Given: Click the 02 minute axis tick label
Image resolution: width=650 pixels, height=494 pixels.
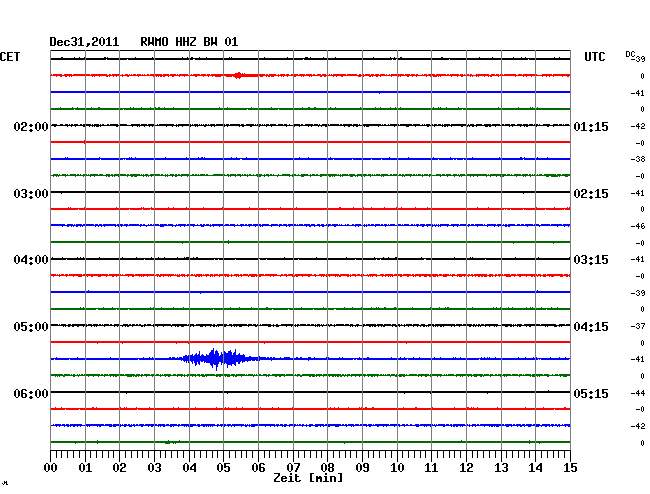Looking at the screenshot, I should pyautogui.click(x=119, y=467).
